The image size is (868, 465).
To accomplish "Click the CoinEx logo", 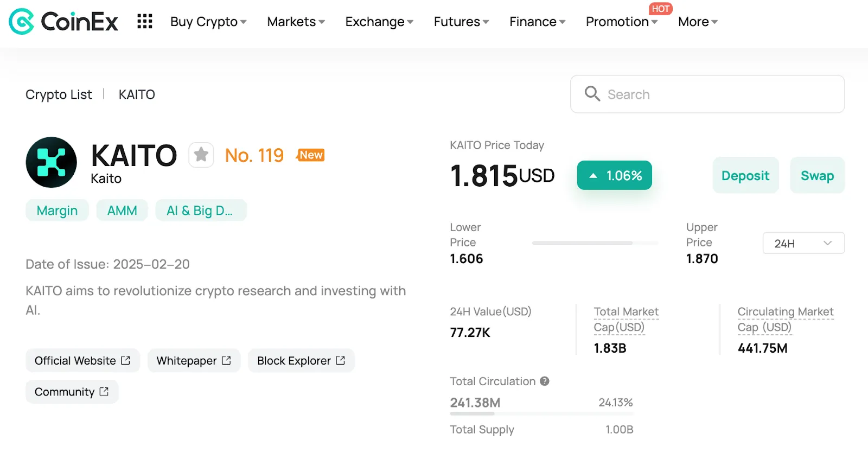I will coord(63,22).
